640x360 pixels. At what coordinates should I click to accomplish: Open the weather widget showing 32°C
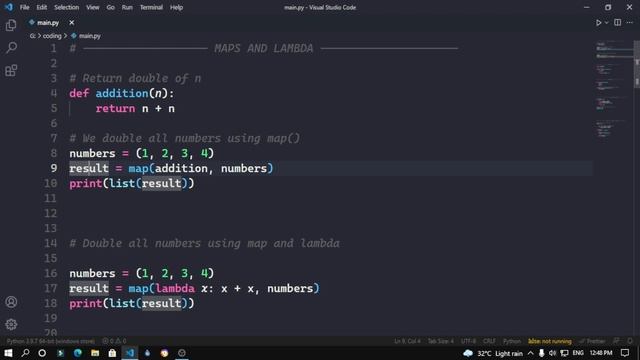point(493,353)
